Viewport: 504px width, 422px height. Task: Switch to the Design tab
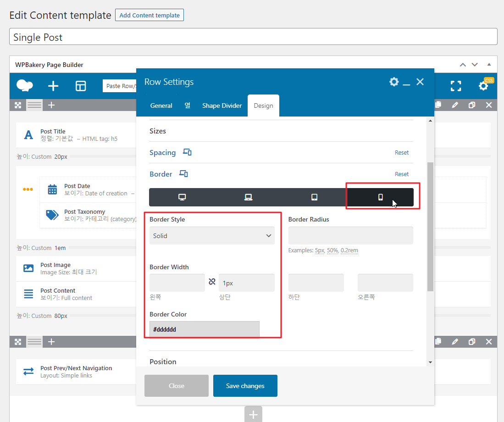pyautogui.click(x=263, y=105)
